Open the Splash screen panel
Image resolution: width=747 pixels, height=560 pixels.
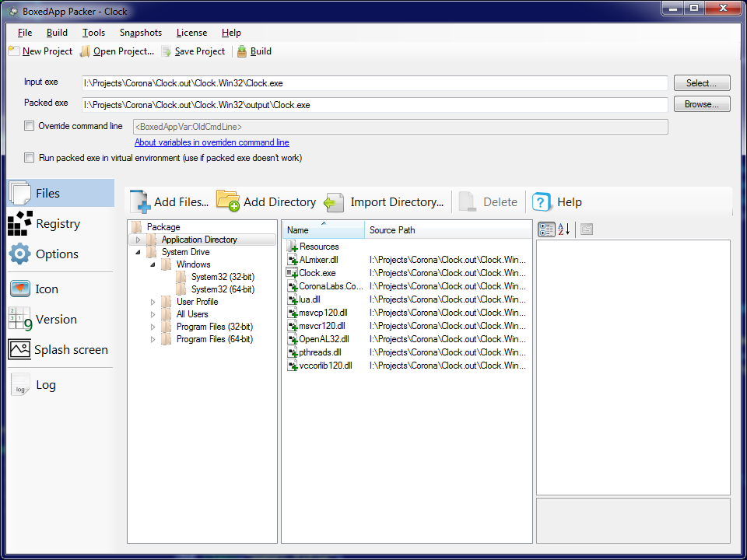(70, 349)
